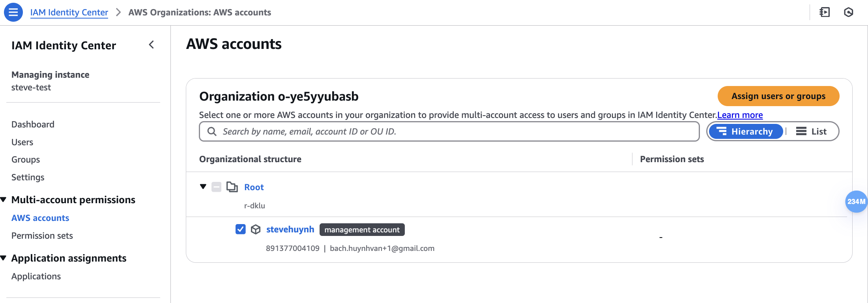
Task: Open Dashboard in sidebar
Action: (33, 124)
